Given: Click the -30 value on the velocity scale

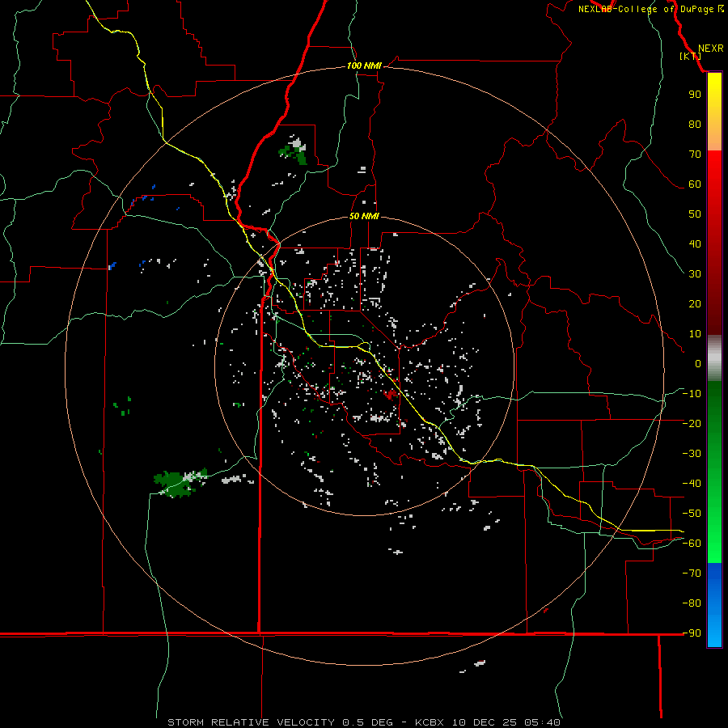Looking at the screenshot, I should click(x=692, y=454).
